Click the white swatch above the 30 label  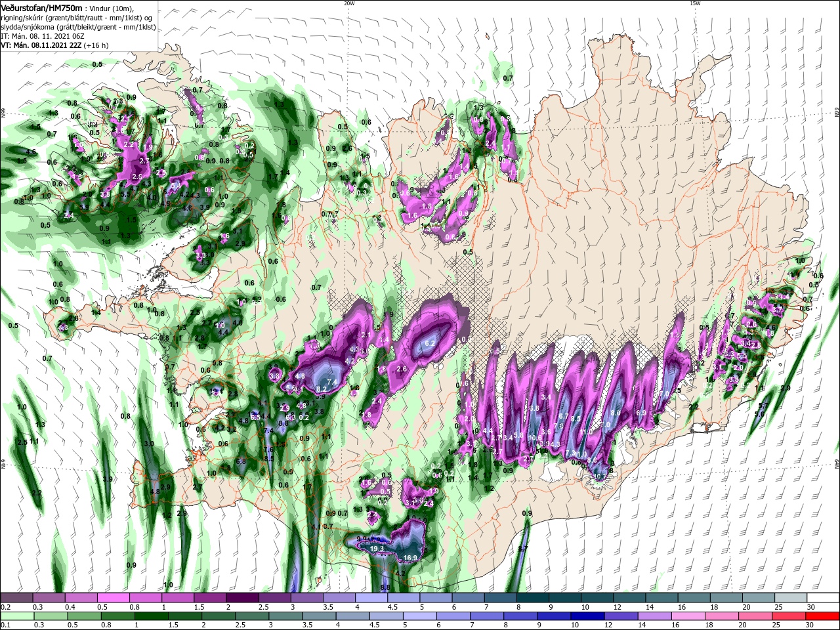coord(823,598)
